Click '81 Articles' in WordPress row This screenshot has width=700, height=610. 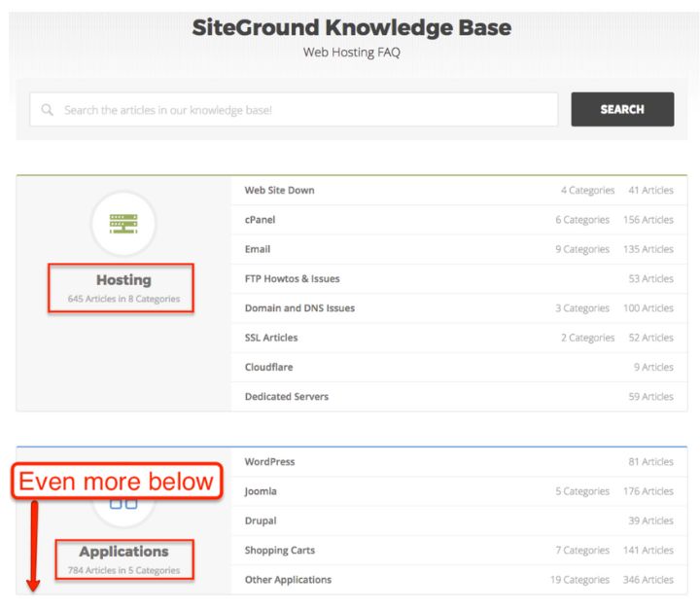650,461
